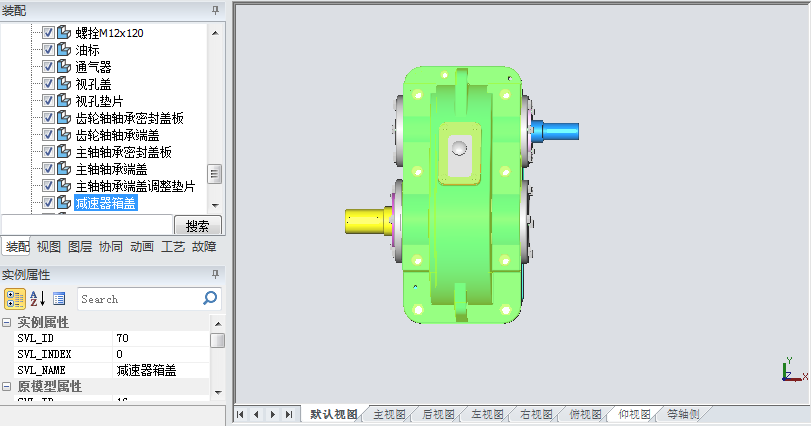Collapse the 实例属性 property group
The width and height of the screenshot is (811, 426).
click(x=7, y=323)
